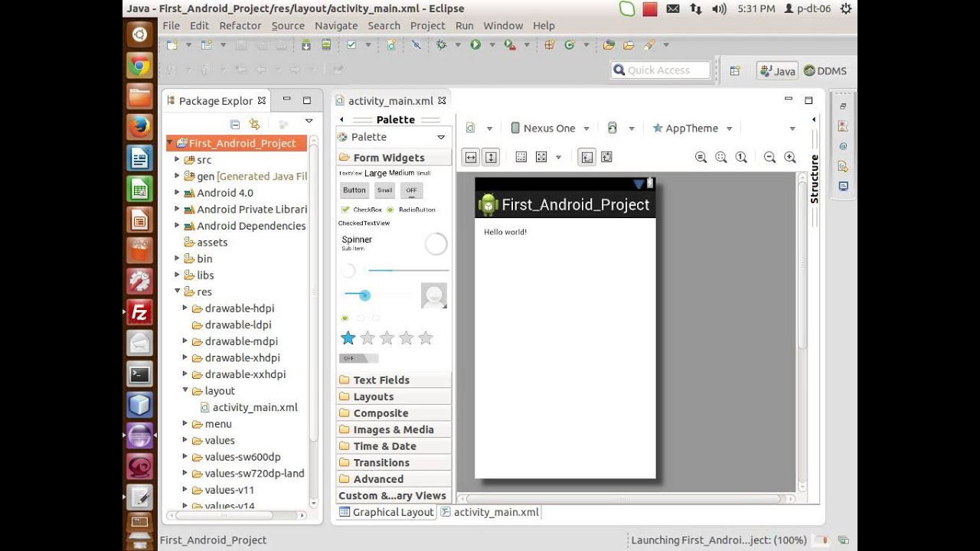Click the Open Perspective icon
Viewport: 980px width, 551px height.
coord(735,70)
